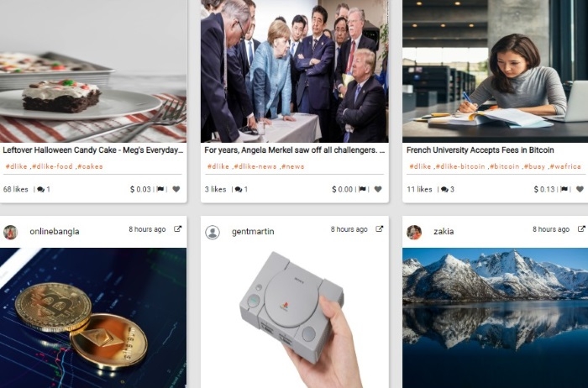The width and height of the screenshot is (588, 388).
Task: Open onlinebangla's post in external link
Action: click(178, 228)
